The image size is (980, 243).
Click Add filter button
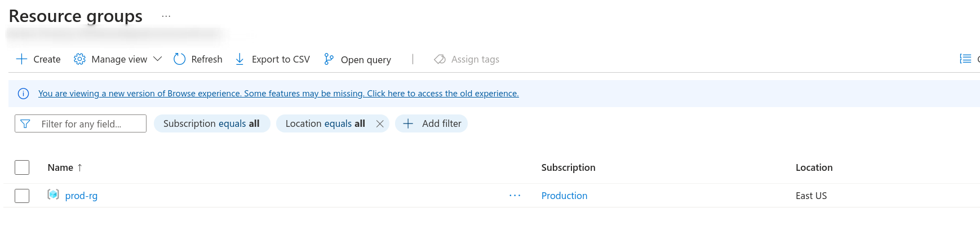pos(432,123)
